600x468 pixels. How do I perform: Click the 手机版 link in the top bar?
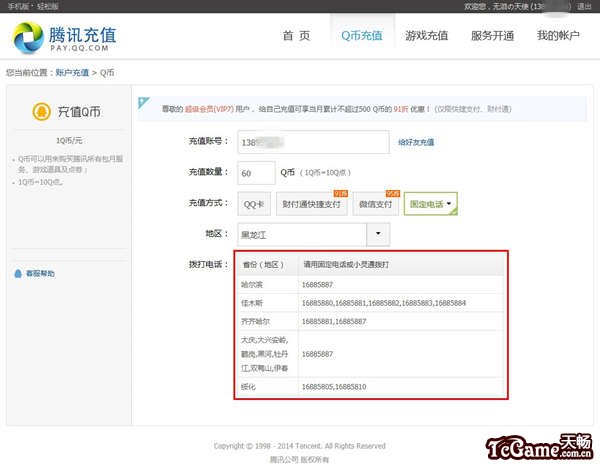coord(17,6)
